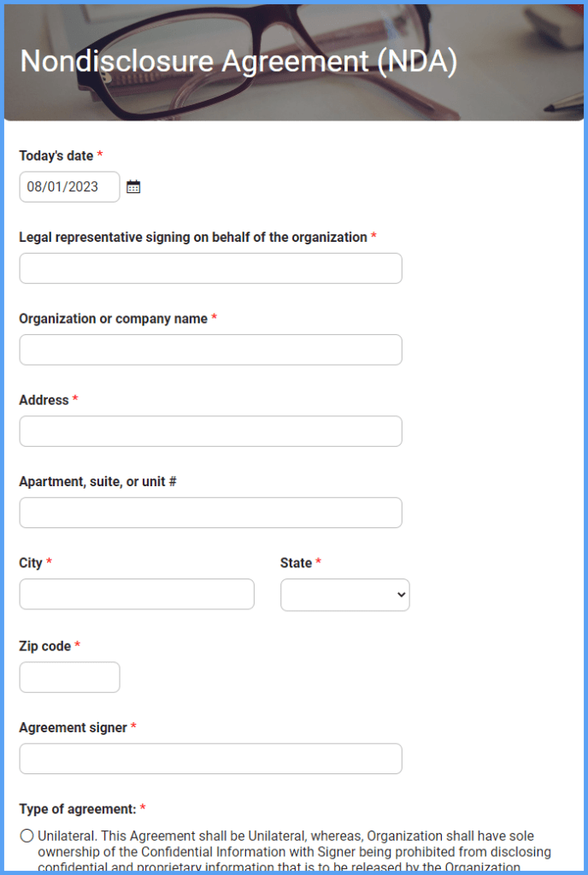Click the Legal representative name field
This screenshot has height=875, width=588.
point(210,267)
